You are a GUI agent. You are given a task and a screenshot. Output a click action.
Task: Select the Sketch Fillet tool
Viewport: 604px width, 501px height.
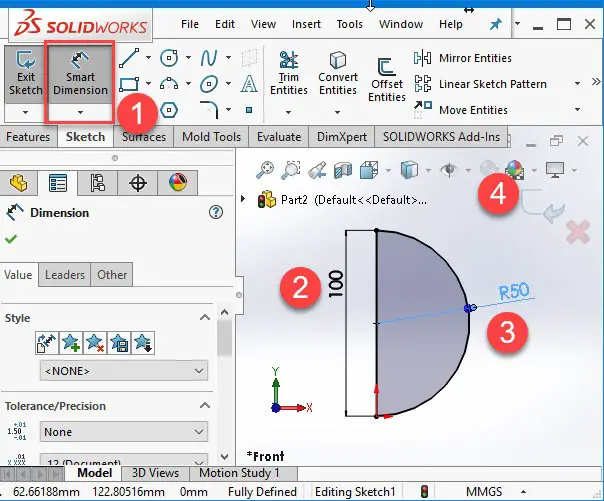(209, 110)
